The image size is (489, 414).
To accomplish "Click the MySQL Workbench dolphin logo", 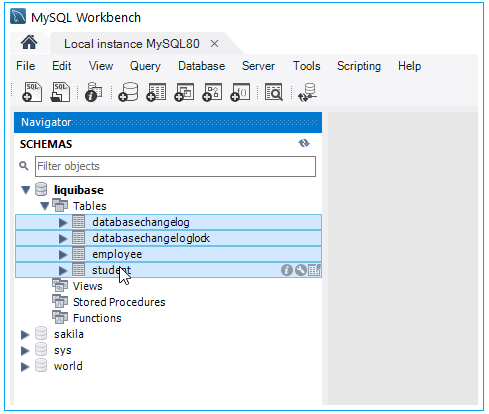I will tap(18, 17).
